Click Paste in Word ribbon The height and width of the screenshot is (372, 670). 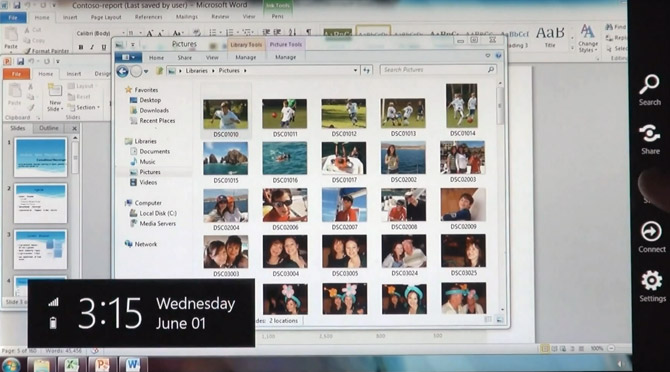click(11, 38)
